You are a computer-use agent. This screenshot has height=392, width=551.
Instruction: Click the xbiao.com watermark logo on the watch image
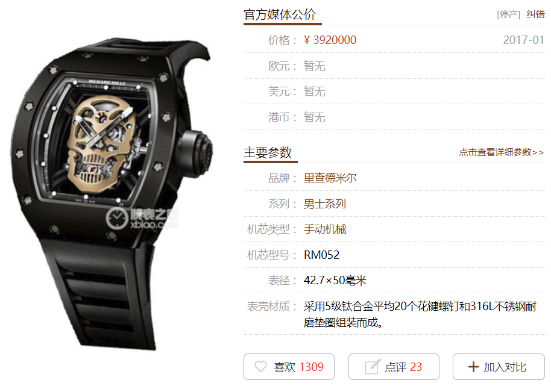pos(142,219)
